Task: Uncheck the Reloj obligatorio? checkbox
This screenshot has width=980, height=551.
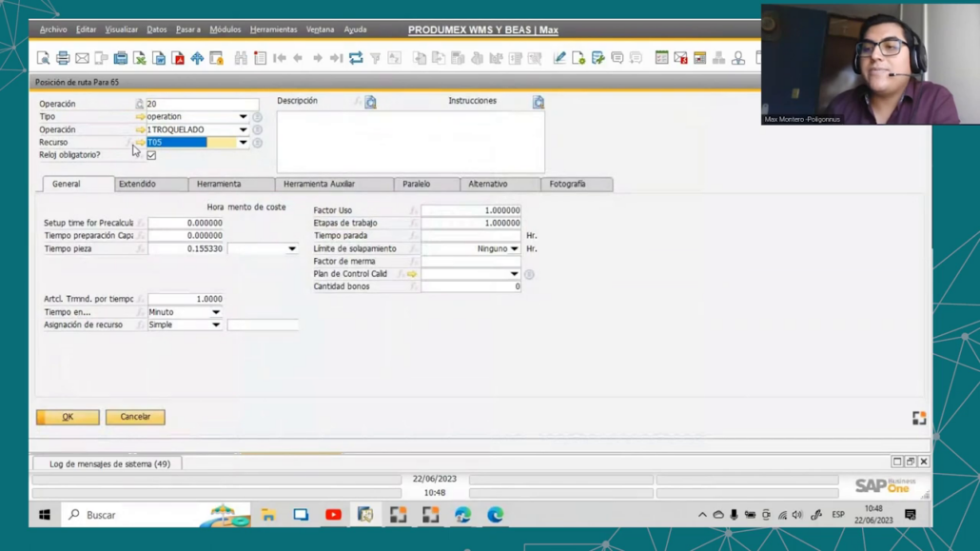Action: point(151,154)
